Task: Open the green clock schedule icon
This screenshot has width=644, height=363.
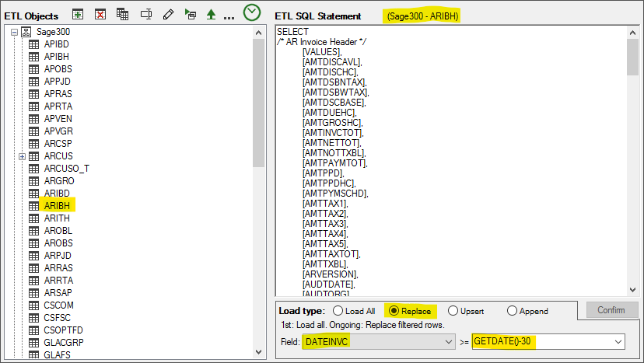Action: tap(252, 12)
